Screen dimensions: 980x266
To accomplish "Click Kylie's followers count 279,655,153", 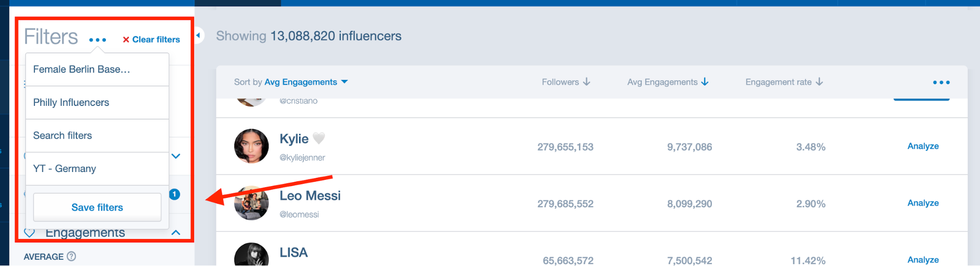I will coord(565,147).
